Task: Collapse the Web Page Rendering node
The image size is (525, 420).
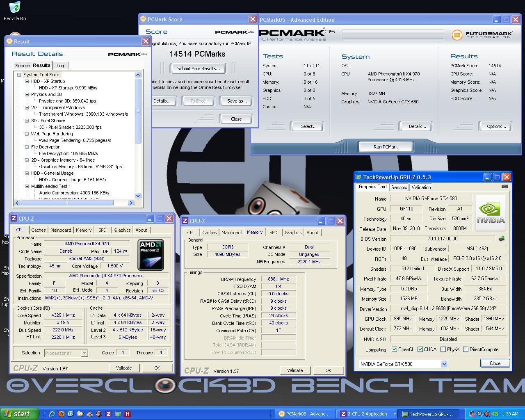Action: [x=27, y=134]
